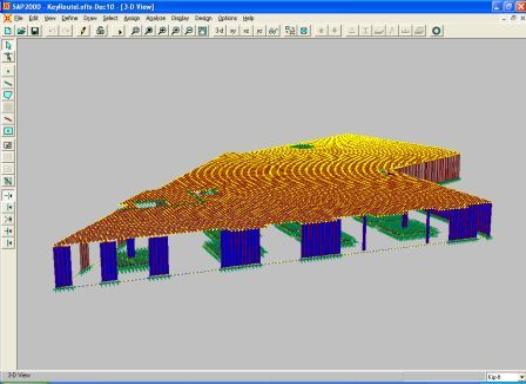Open the Define menu

(70, 18)
